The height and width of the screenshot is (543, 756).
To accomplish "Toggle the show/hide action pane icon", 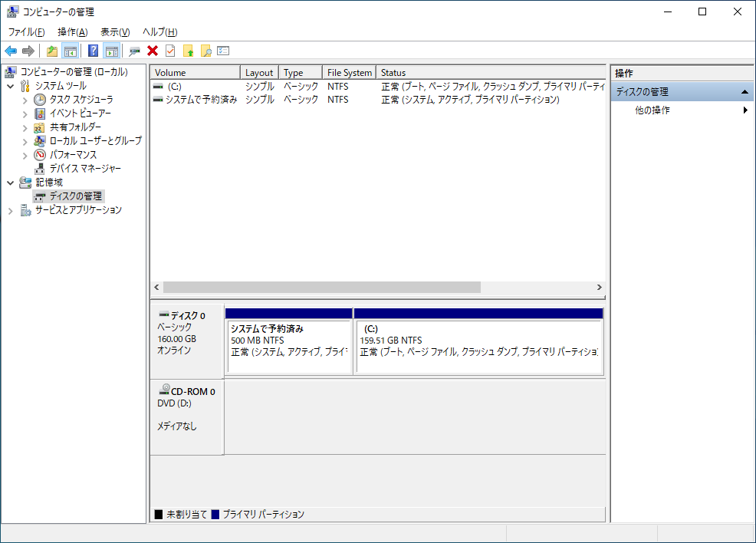I will 111,51.
